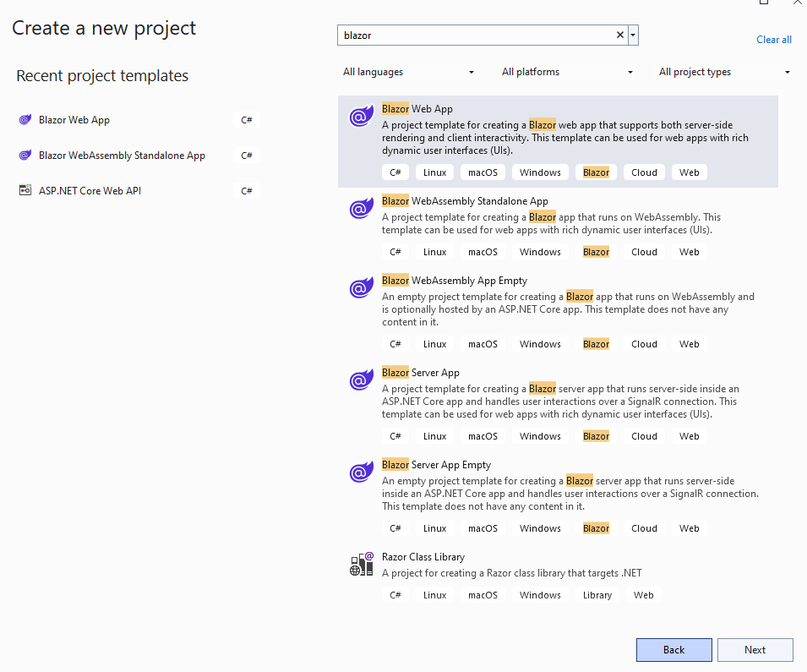Click the recent Blazor Web App icon
The image size is (807, 672).
click(25, 120)
